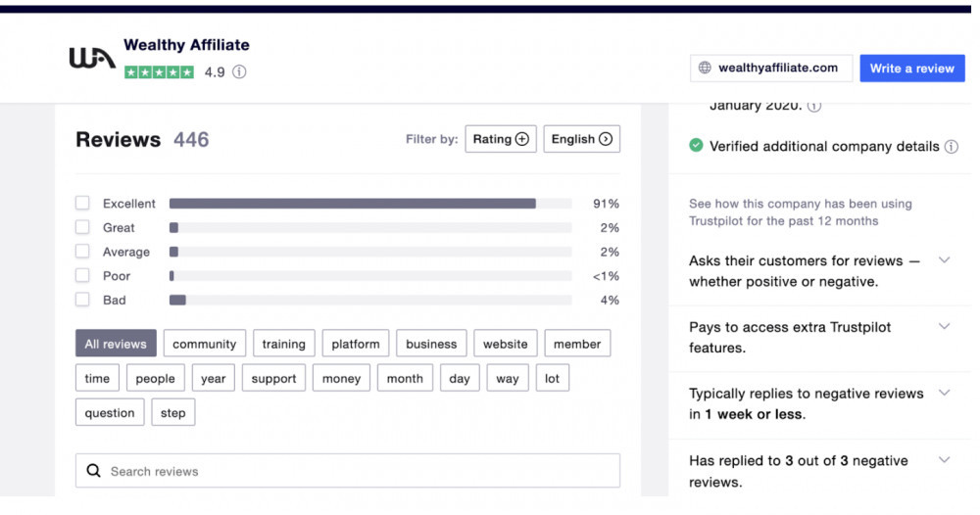Tick the Poor rating checkbox

[82, 275]
